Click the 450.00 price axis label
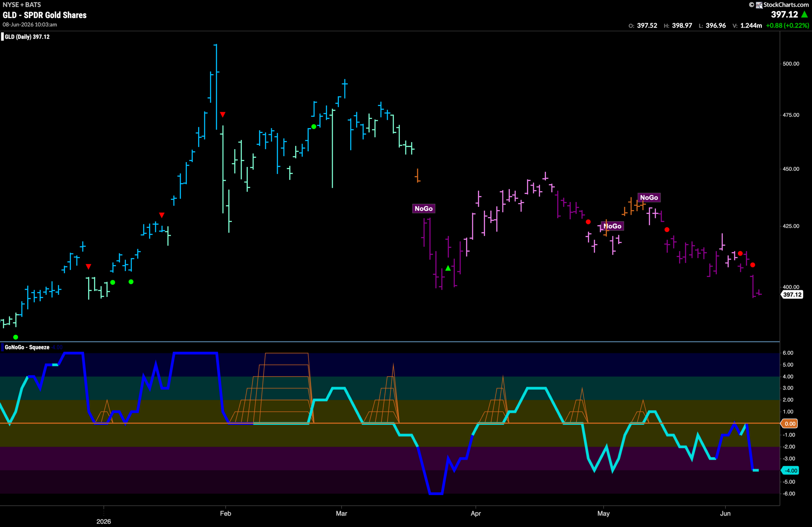The image size is (812, 527). (791, 169)
